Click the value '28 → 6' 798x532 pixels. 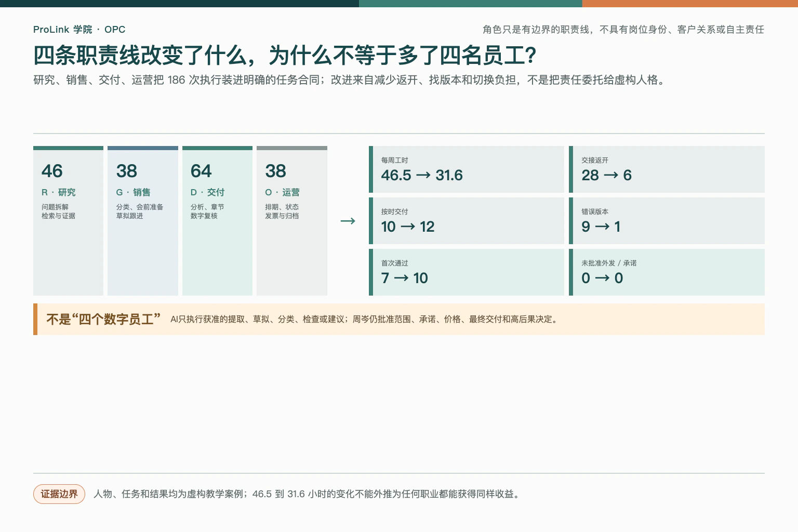606,176
